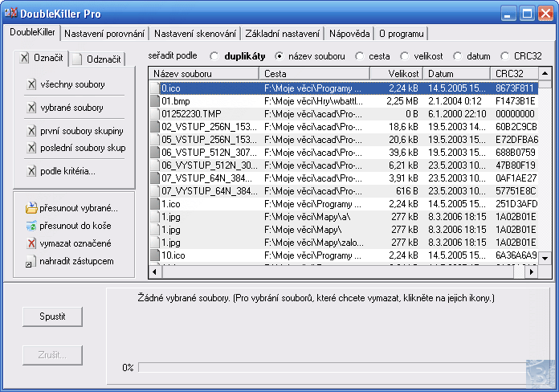
Task: Click the přesunout do koše recycle icon
Action: pyautogui.click(x=31, y=226)
